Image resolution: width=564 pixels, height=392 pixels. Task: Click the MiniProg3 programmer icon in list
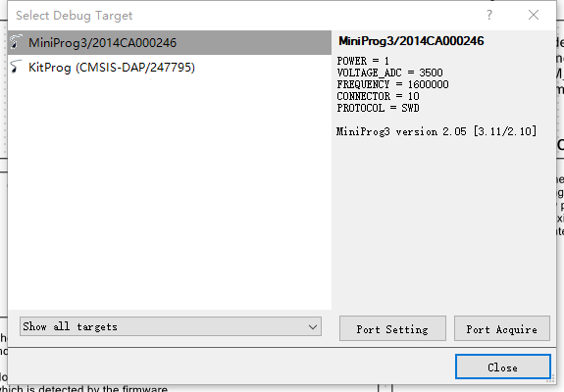pos(16,42)
